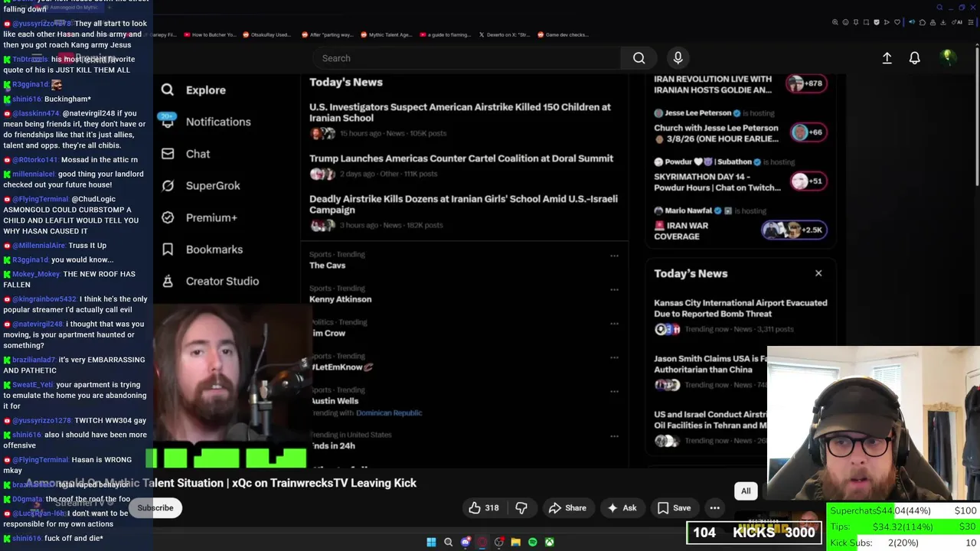Open more actions menu next to Save
Image resolution: width=980 pixels, height=551 pixels.
[714, 508]
